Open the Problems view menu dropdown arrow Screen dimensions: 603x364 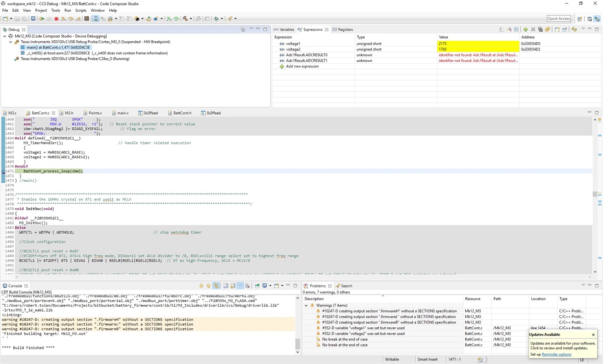click(583, 285)
